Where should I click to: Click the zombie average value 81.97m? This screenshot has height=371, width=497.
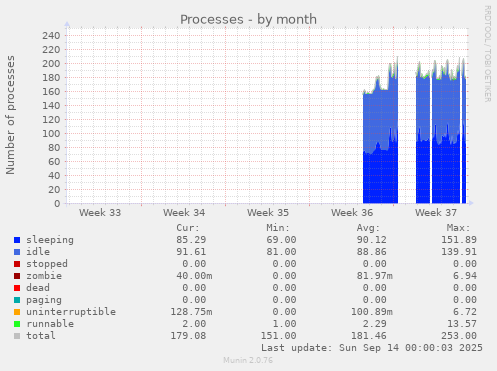point(375,276)
